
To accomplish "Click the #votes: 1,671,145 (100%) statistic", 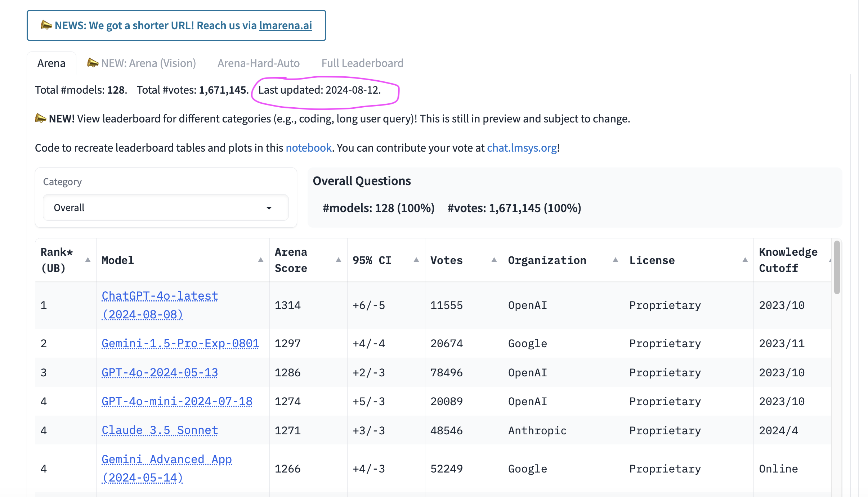I will pos(514,208).
